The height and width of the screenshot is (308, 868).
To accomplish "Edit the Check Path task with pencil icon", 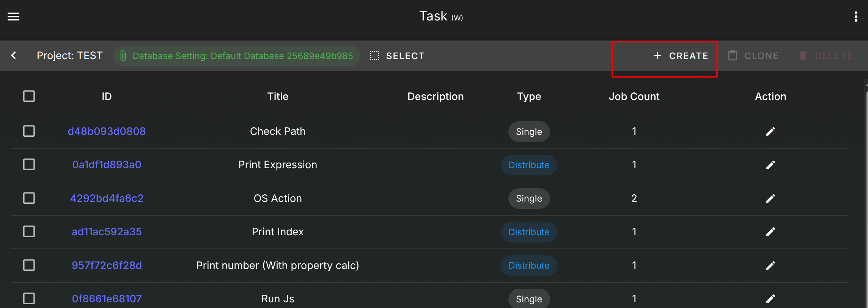I will 770,131.
